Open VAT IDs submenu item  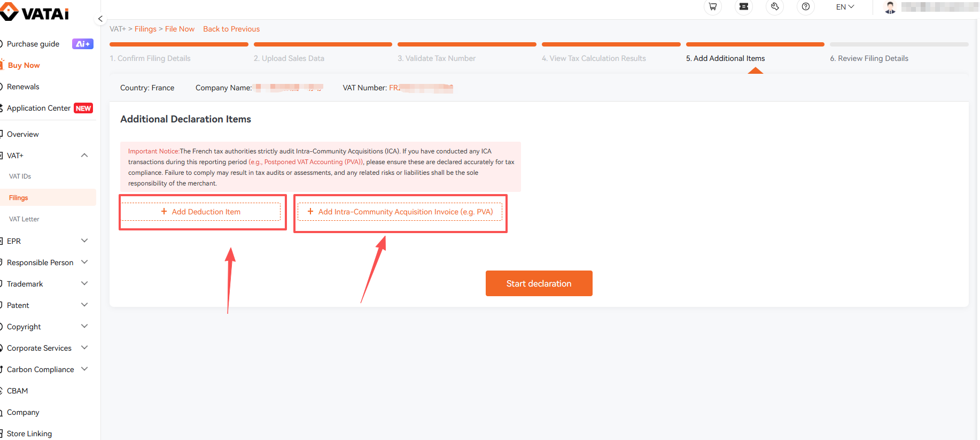coord(20,176)
